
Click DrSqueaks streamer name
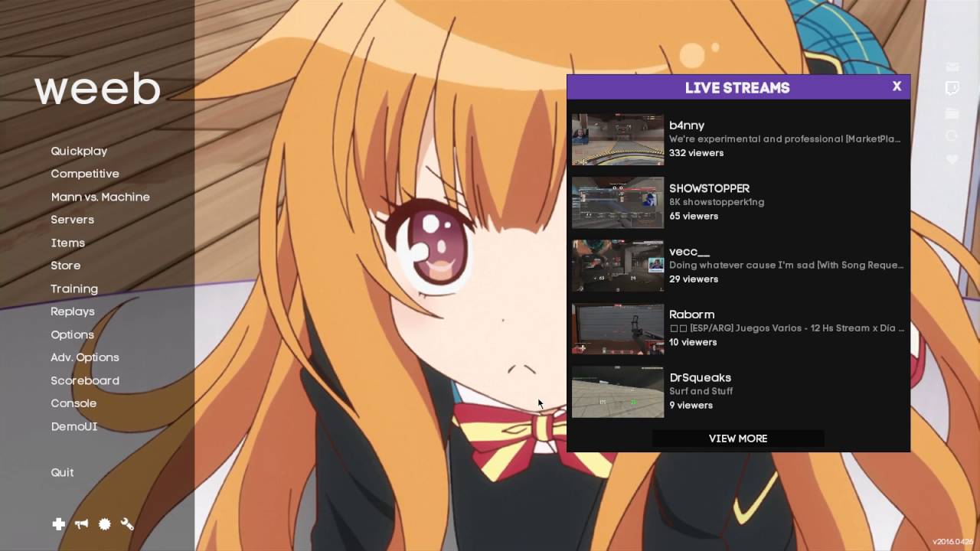(x=701, y=378)
